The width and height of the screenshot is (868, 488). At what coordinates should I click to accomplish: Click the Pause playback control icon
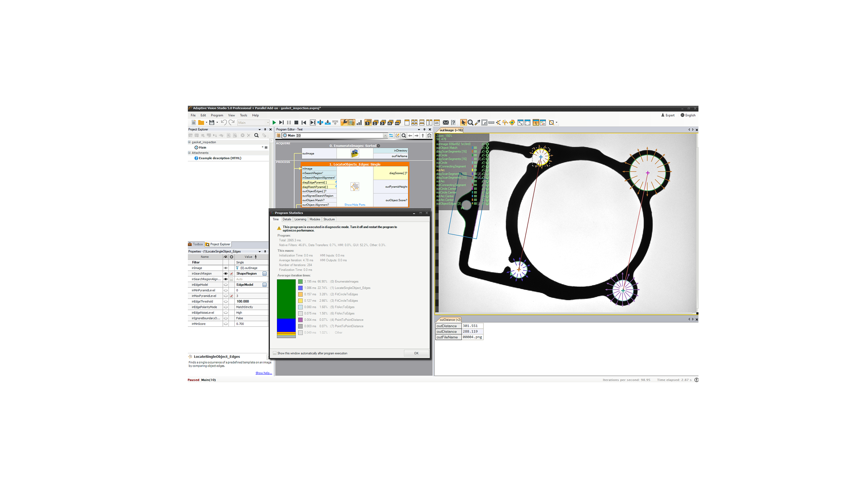pos(289,122)
